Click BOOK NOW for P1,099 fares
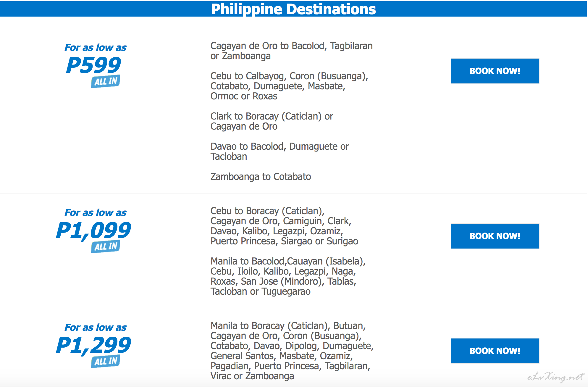The height and width of the screenshot is (387, 588). tap(495, 236)
